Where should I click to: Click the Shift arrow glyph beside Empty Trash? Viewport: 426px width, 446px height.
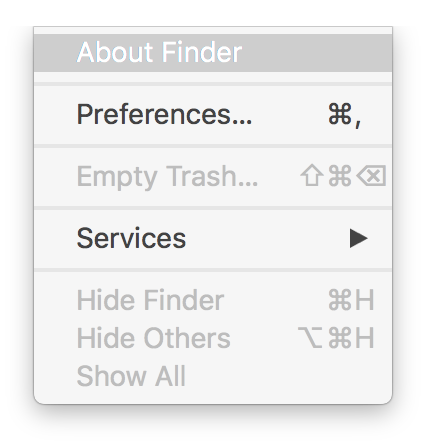tap(312, 175)
